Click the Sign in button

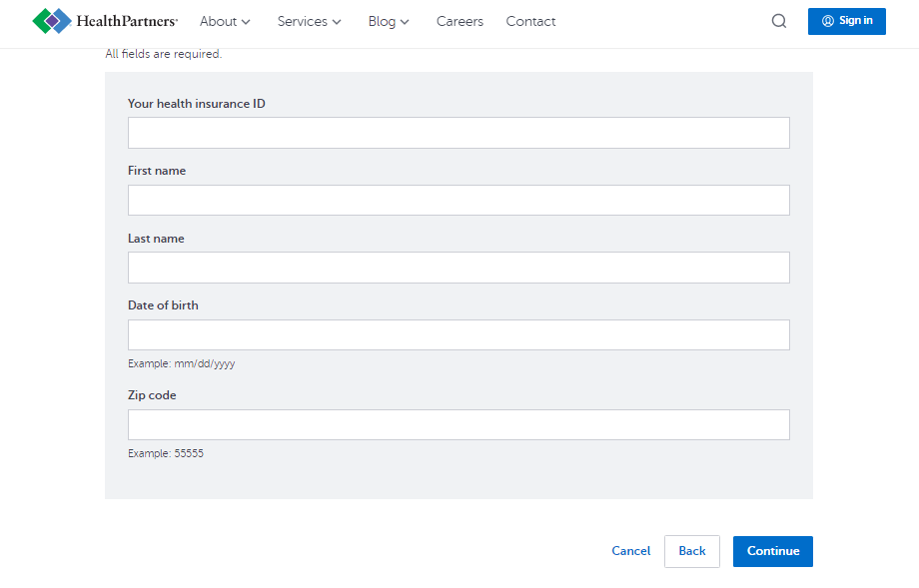pyautogui.click(x=846, y=21)
